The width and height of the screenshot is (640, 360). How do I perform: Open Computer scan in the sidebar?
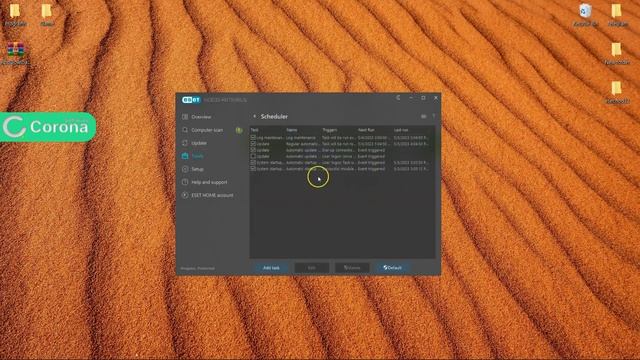[207, 130]
